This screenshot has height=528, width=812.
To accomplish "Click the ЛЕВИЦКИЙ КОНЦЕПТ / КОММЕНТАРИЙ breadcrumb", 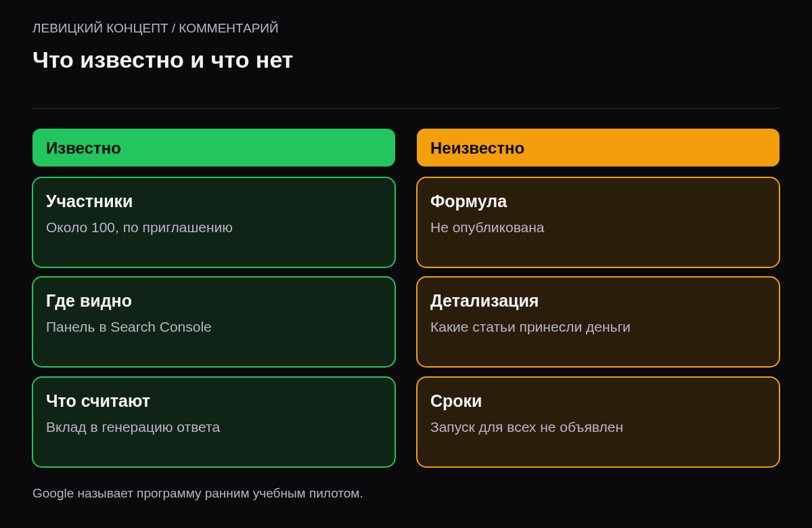I will pos(156,28).
